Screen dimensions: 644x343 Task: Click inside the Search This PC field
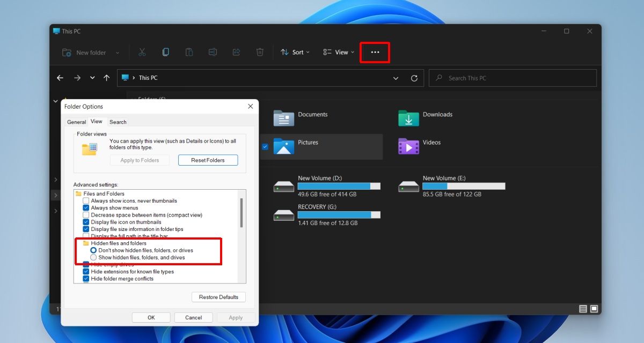[x=483, y=78]
